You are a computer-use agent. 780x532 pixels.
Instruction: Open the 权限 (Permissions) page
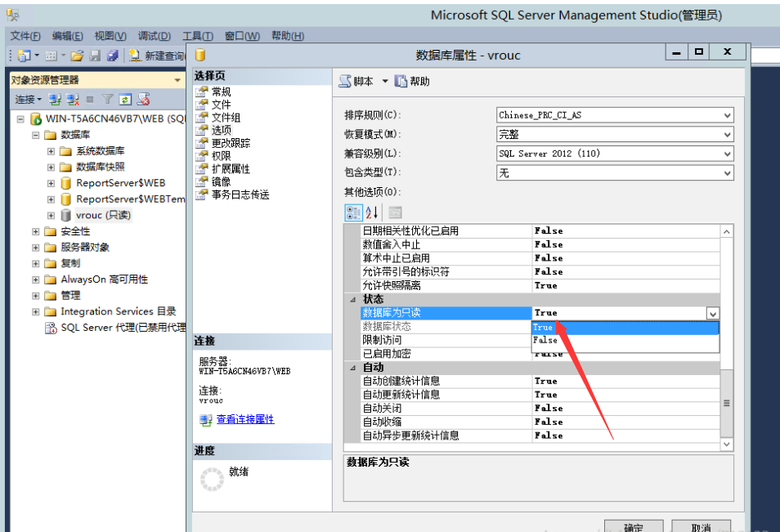point(221,156)
